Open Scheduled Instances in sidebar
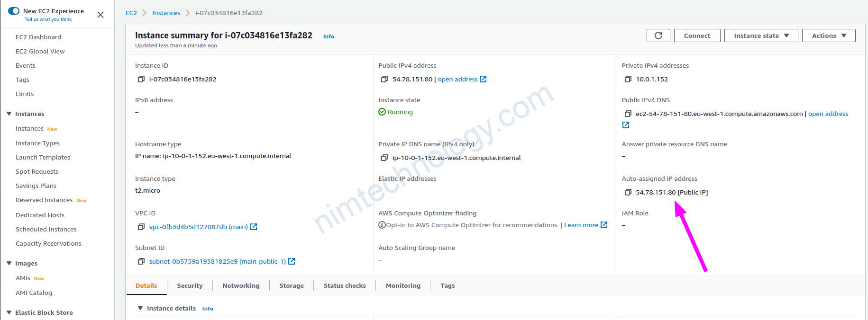This screenshot has width=868, height=320. pos(46,229)
